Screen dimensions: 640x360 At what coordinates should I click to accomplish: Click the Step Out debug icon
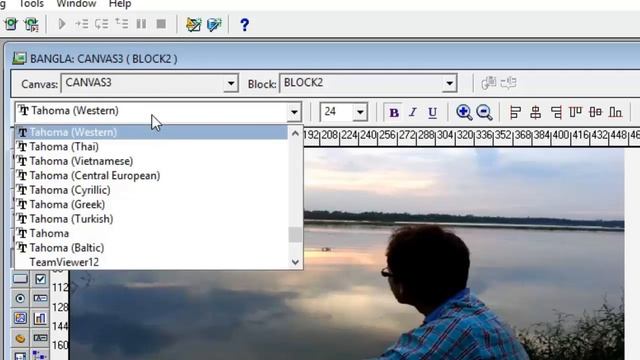122,24
